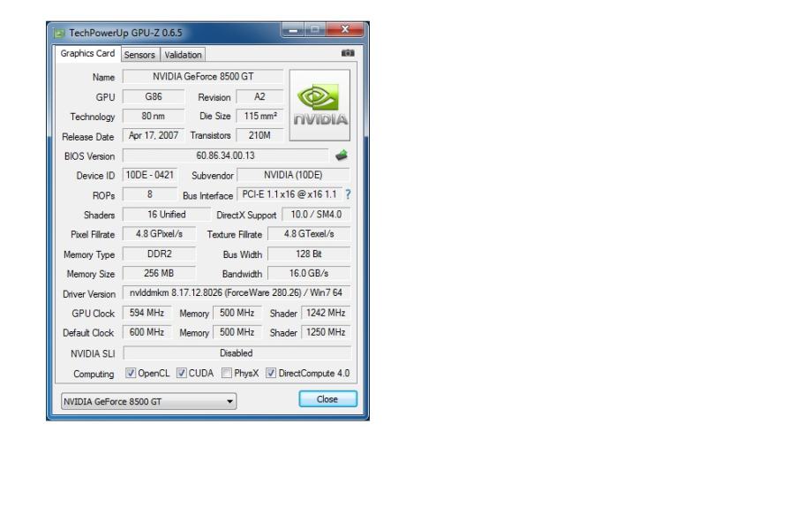The height and width of the screenshot is (508, 812).
Task: Click the Die Size value 115 mm²
Action: pos(260,116)
